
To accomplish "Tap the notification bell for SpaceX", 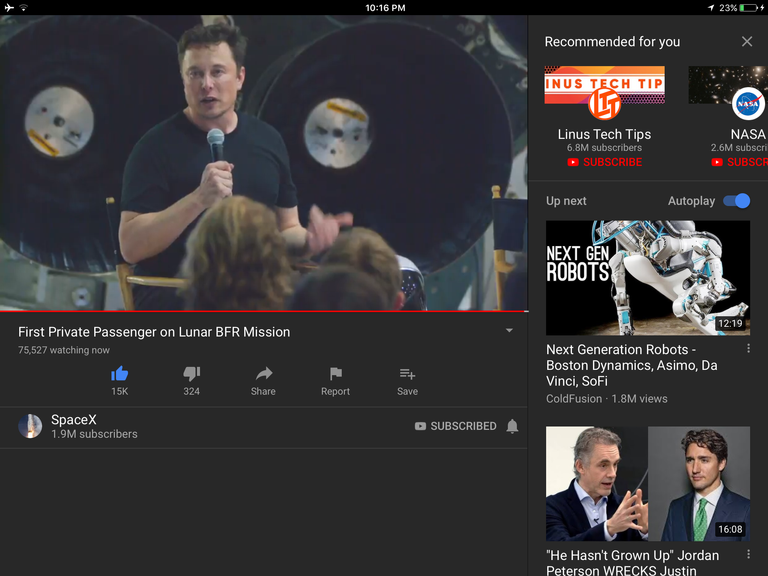I will (x=512, y=426).
